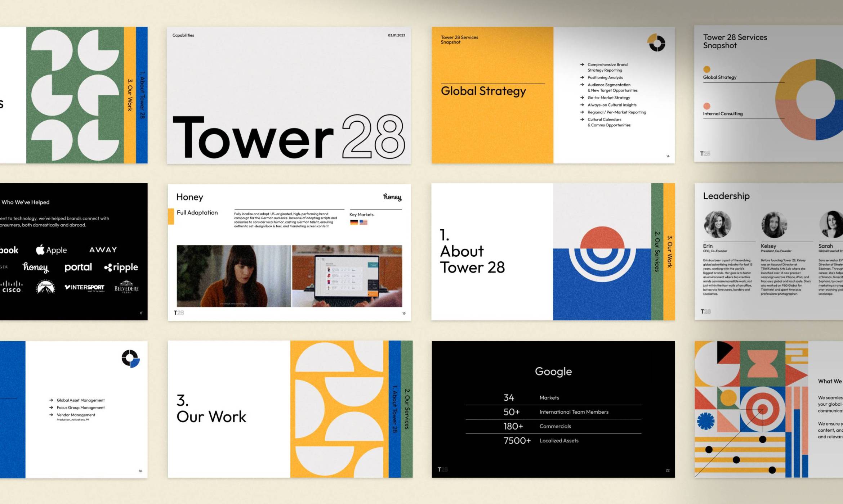Click vertical '1. About Tower 28' blue tab
The height and width of the screenshot is (504, 843).
click(394, 409)
